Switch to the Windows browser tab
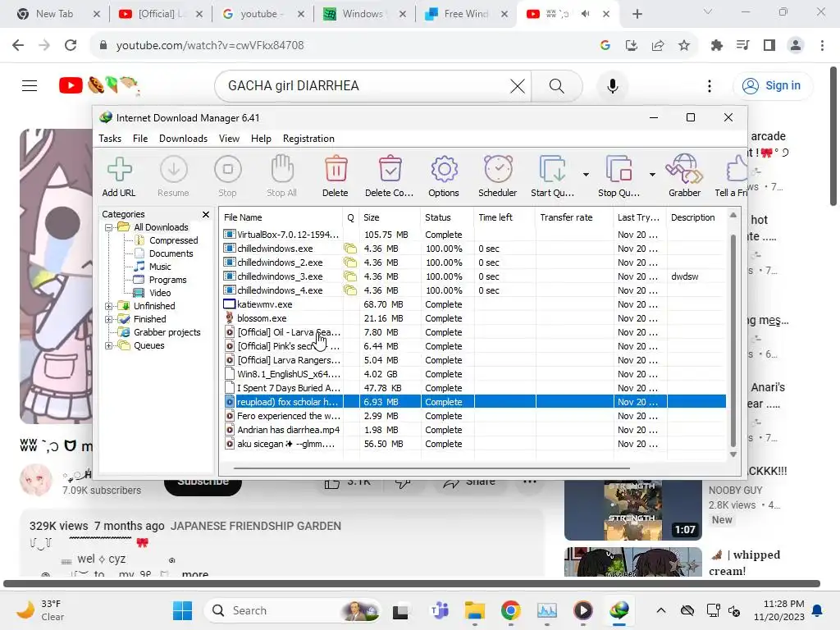The height and width of the screenshot is (630, 840). (x=364, y=14)
